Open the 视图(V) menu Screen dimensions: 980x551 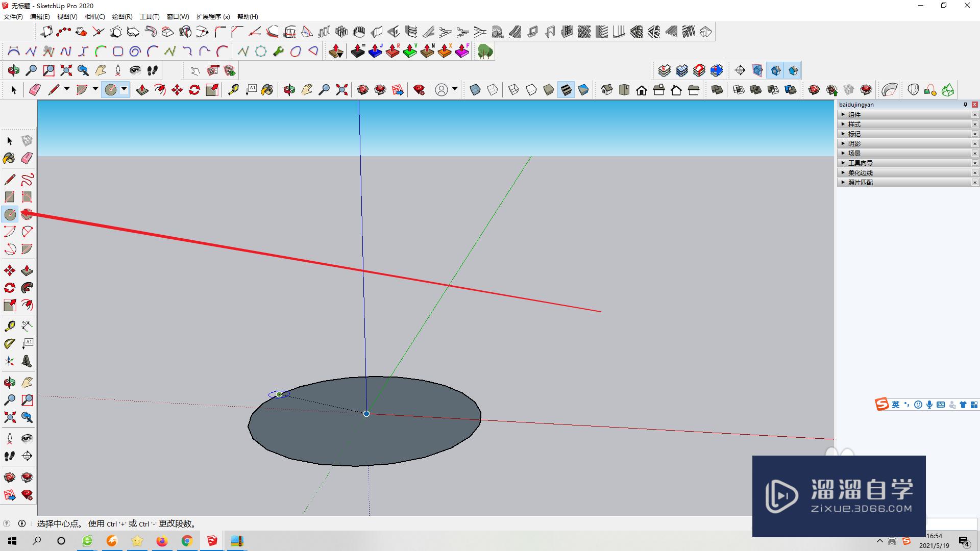coord(67,17)
